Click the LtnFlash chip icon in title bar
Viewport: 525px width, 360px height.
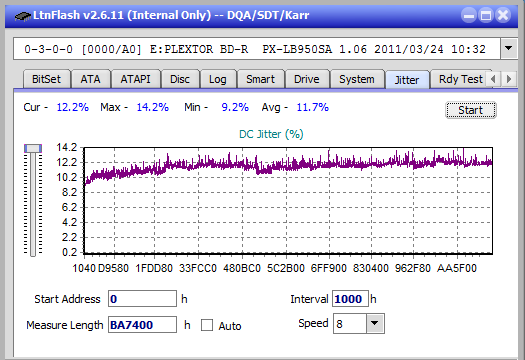click(23, 15)
